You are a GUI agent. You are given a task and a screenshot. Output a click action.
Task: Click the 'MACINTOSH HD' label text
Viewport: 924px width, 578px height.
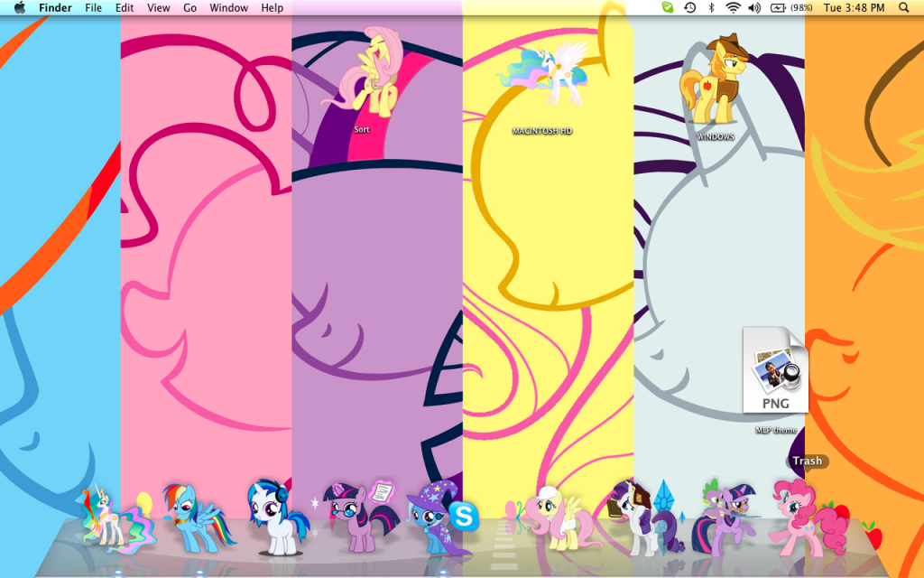point(542,131)
